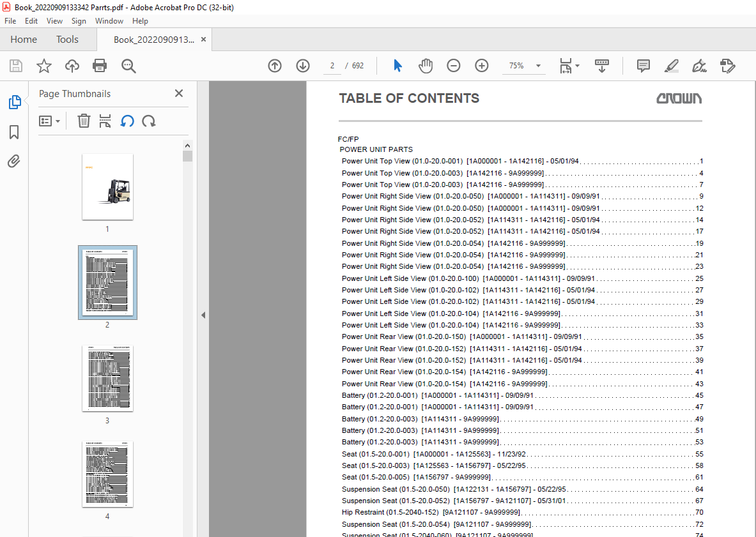Zoom in with the plus icon
The image size is (756, 537).
(482, 66)
